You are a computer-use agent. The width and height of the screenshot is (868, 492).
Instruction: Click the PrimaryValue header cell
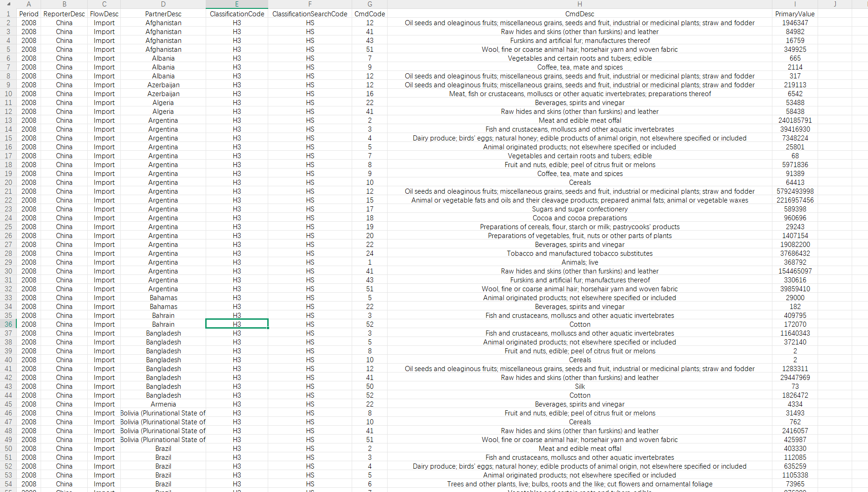coord(795,14)
